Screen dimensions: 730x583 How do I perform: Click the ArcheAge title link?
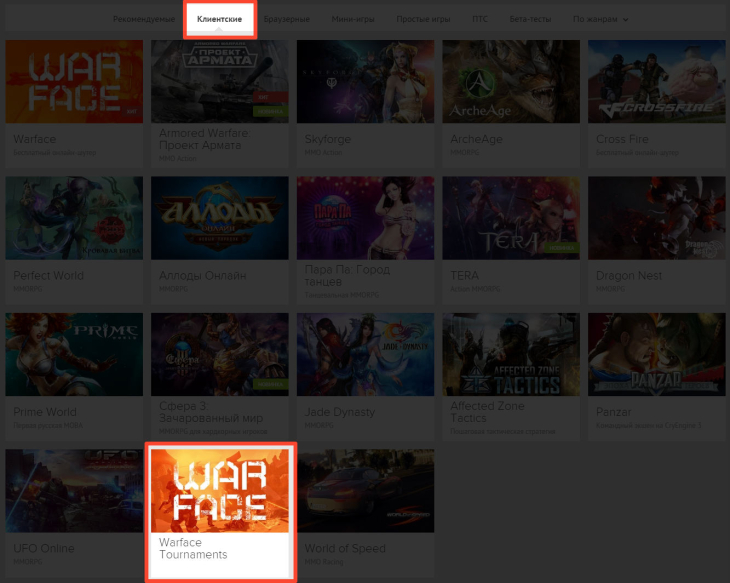click(476, 139)
